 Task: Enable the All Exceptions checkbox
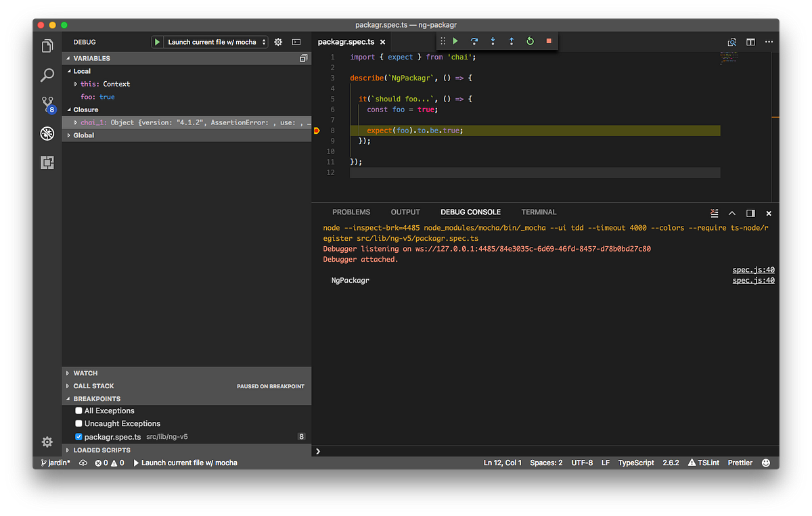pos(78,411)
